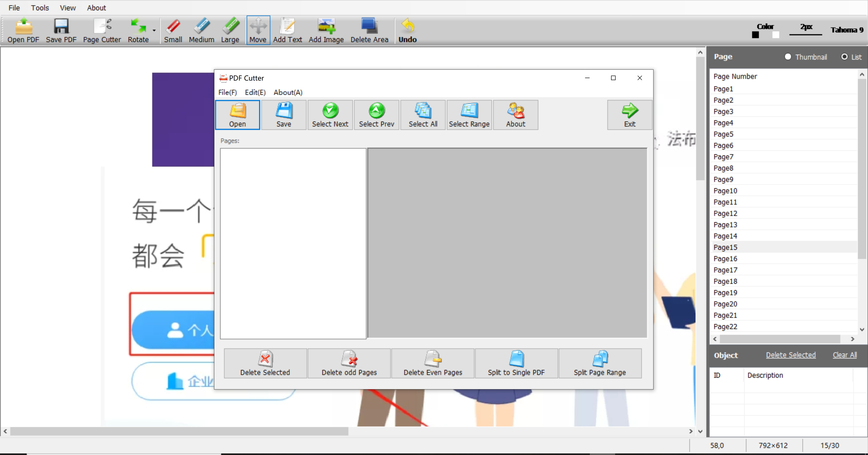Select Page10 in page list

tap(783, 191)
